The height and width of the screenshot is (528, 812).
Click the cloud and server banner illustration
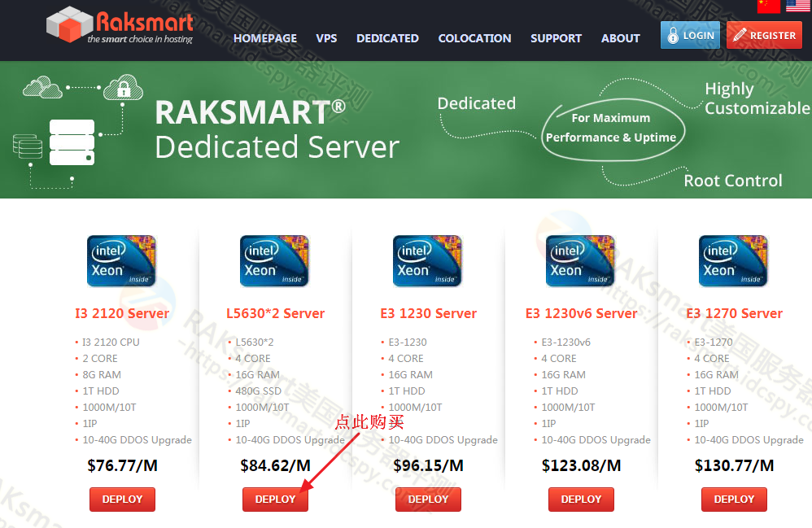point(77,132)
